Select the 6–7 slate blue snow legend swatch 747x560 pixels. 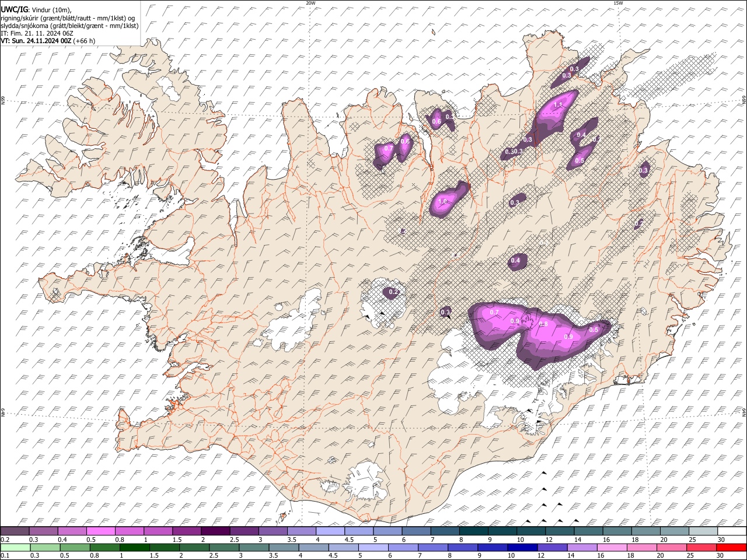tap(417, 531)
